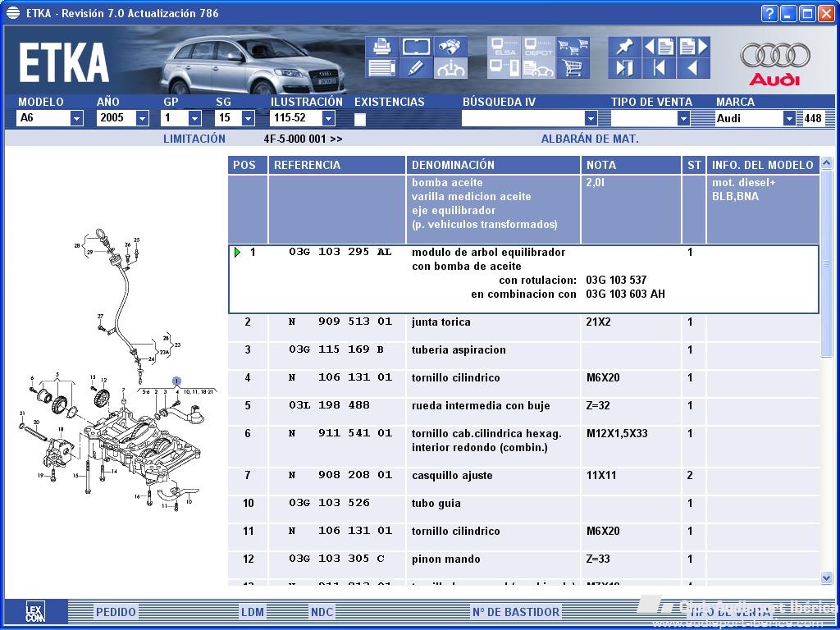
Task: Click the exit door icon
Action: tap(624, 68)
